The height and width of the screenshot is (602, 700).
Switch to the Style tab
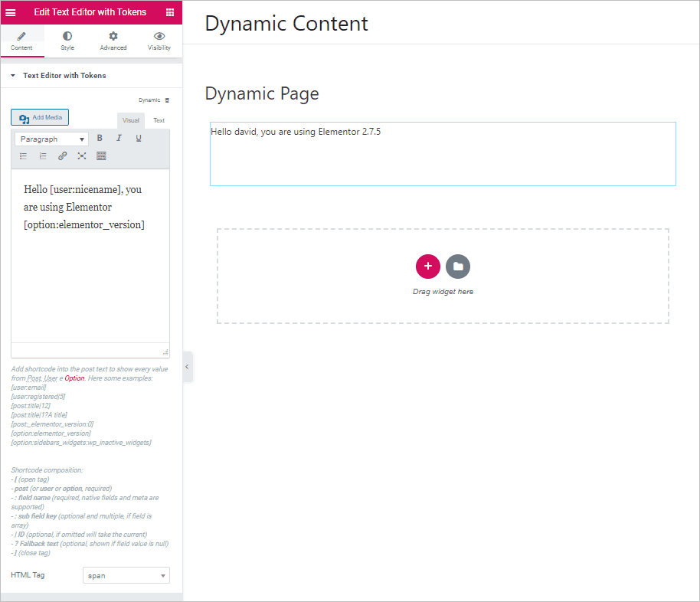tap(67, 41)
